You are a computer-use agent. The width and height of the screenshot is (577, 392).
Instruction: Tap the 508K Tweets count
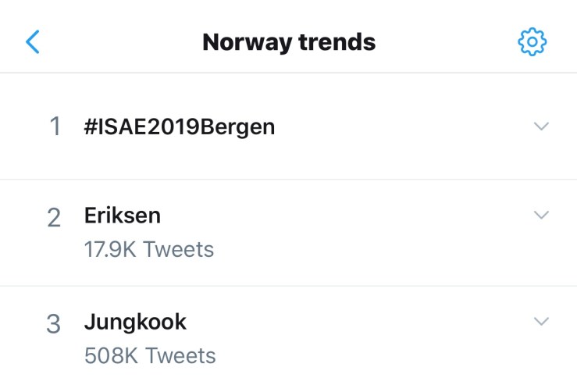[150, 356]
